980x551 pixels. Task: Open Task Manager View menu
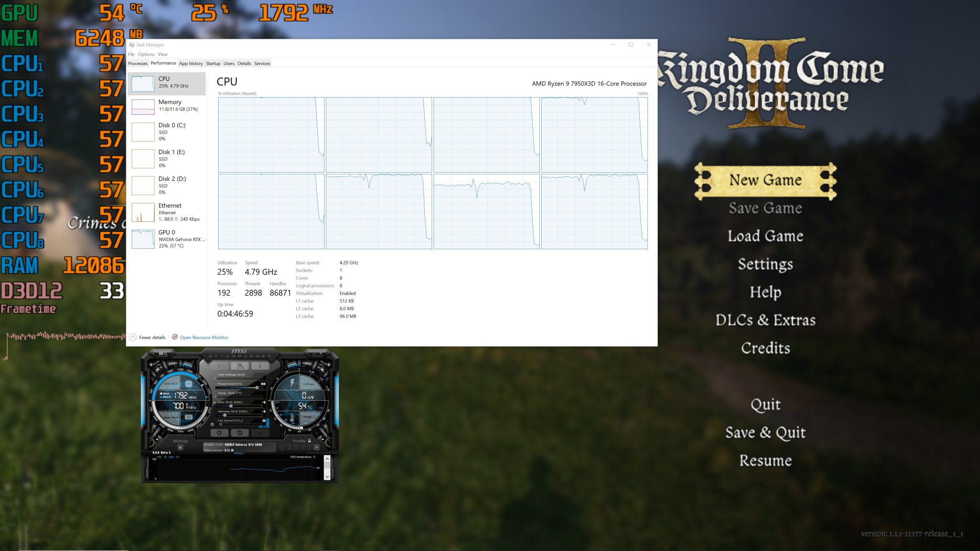163,54
